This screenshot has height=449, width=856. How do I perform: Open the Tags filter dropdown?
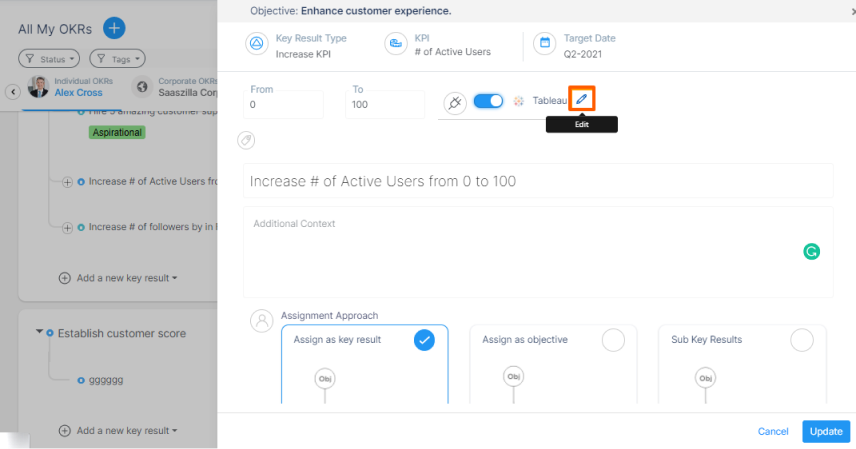(x=117, y=58)
